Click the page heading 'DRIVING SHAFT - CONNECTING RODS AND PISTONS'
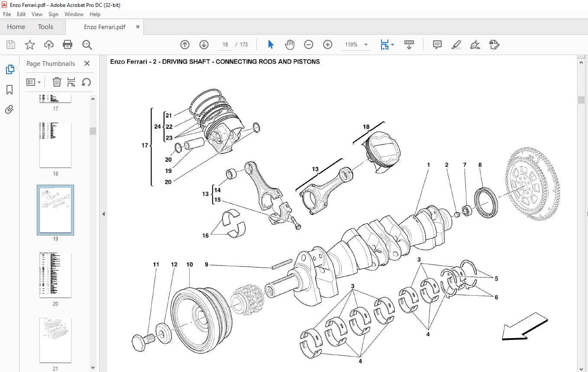This screenshot has width=588, height=372. pyautogui.click(x=241, y=62)
